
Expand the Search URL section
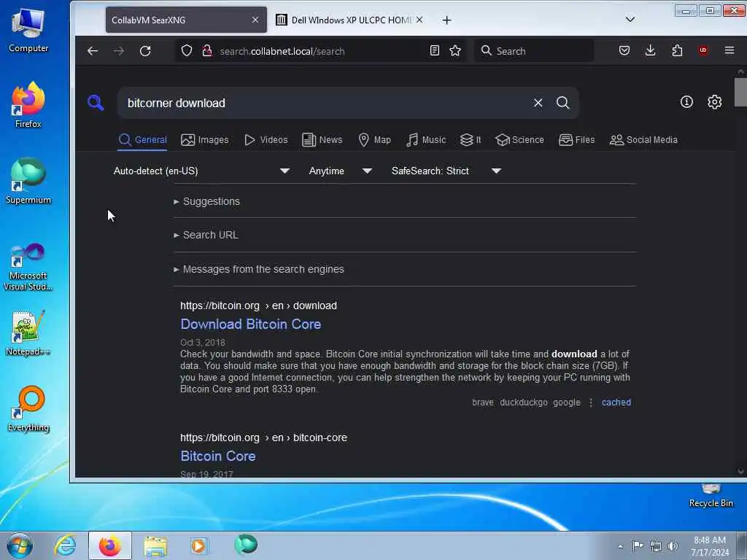[x=206, y=236]
